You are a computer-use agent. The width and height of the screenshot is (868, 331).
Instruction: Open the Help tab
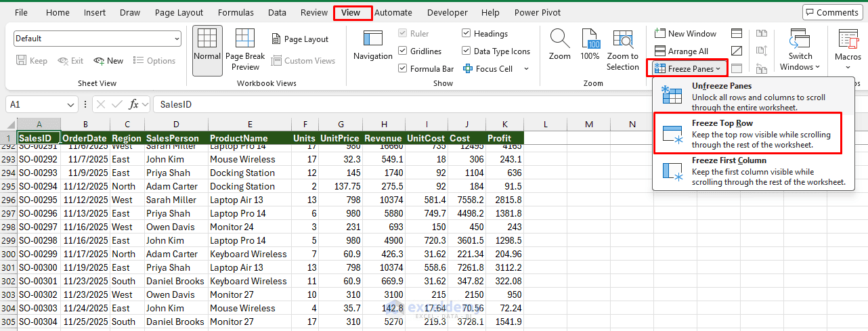(490, 13)
